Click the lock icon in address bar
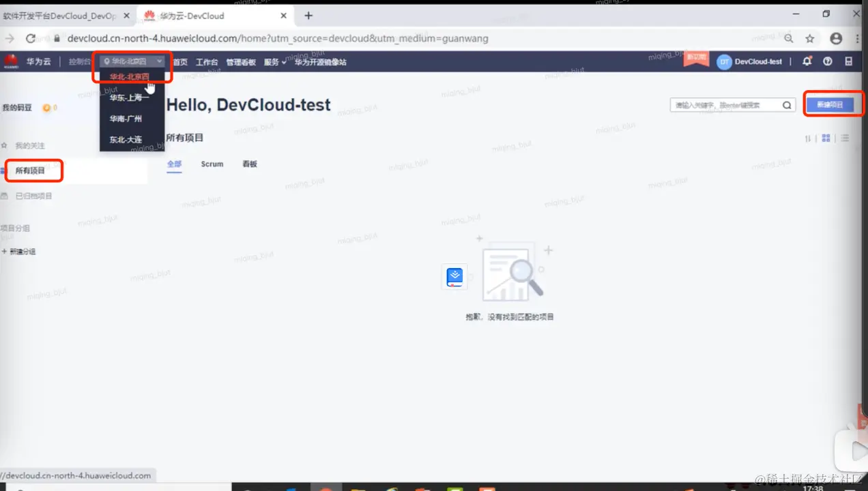Screen dimensions: 868x491 tap(57, 39)
